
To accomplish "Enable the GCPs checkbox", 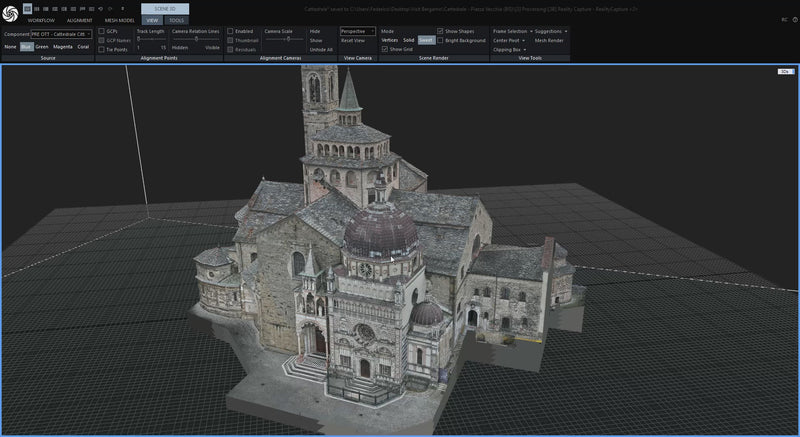I will click(x=101, y=31).
